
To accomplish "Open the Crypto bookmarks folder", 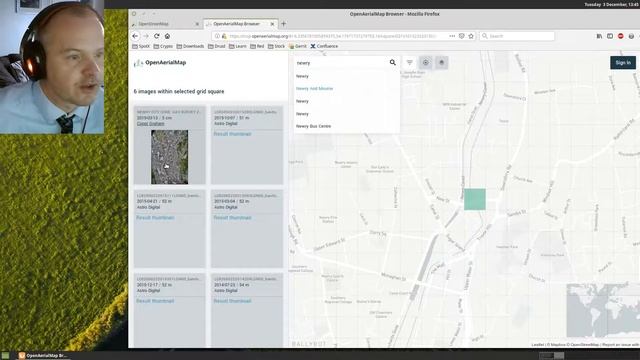I will coord(163,46).
